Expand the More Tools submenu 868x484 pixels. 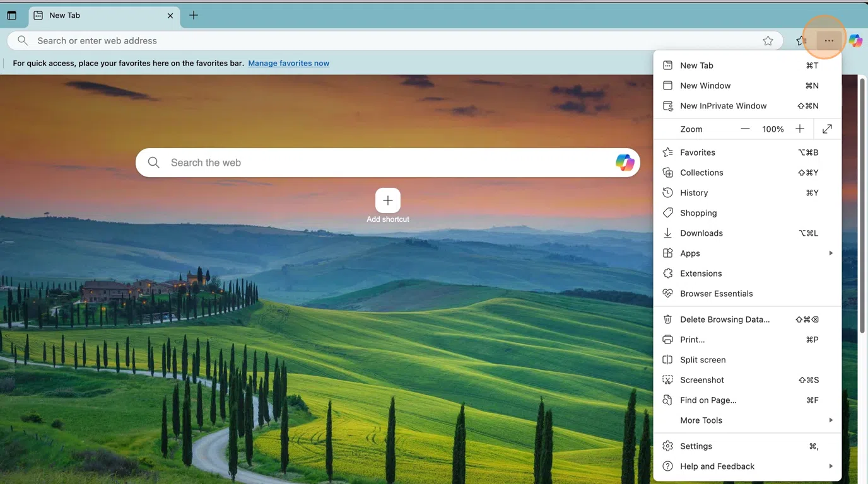pyautogui.click(x=748, y=420)
